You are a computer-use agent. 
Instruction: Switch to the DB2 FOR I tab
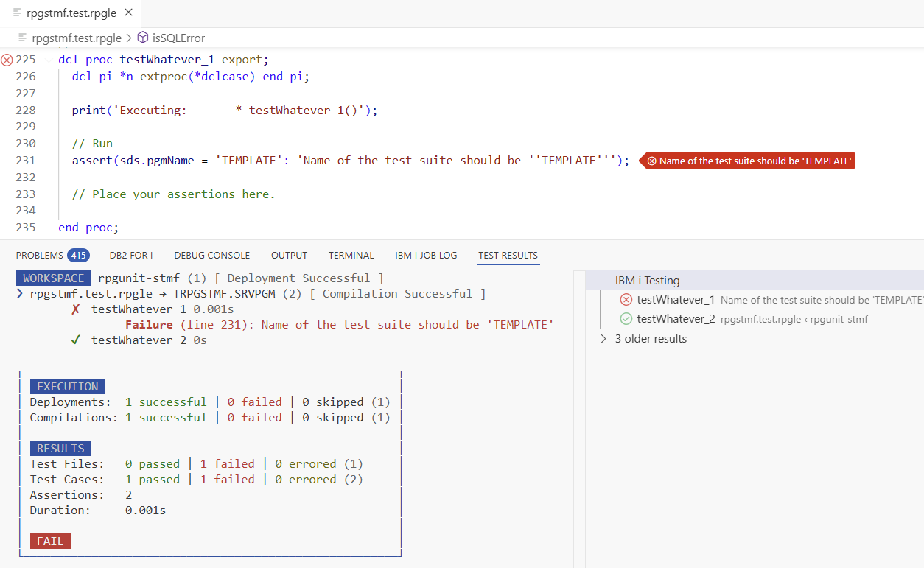(131, 256)
